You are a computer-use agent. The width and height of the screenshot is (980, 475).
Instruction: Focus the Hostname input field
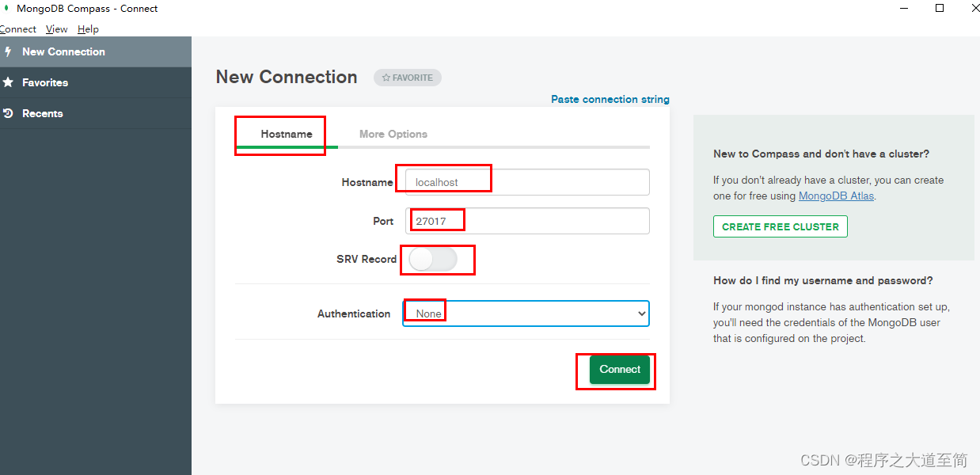click(x=527, y=182)
